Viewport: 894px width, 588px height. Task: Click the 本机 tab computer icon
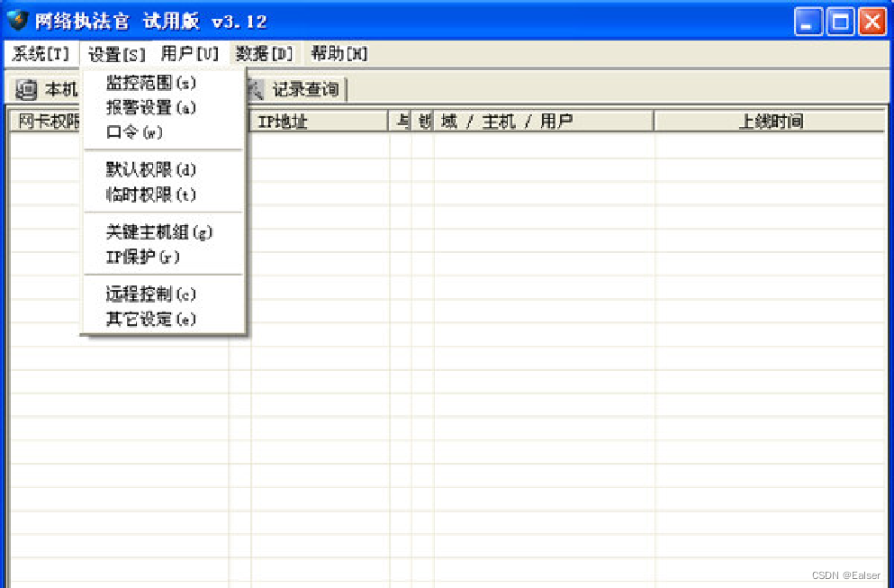tap(26, 89)
